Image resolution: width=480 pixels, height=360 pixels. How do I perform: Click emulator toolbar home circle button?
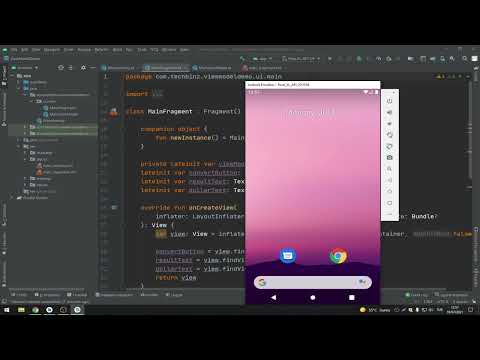coord(389,192)
